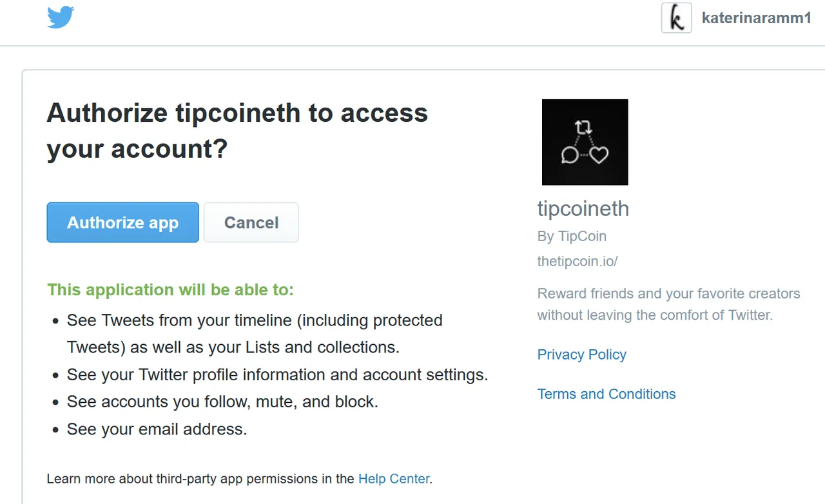825x504 pixels.
Task: Select the See your email address permission
Action: tap(157, 429)
